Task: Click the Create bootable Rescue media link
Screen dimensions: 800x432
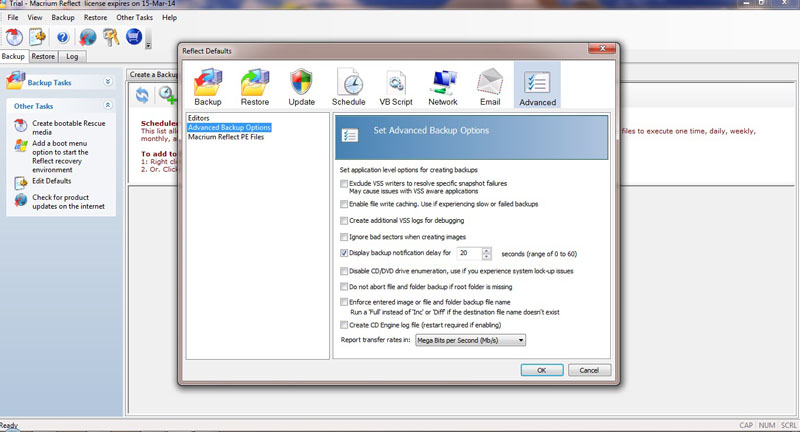Action: 69,128
